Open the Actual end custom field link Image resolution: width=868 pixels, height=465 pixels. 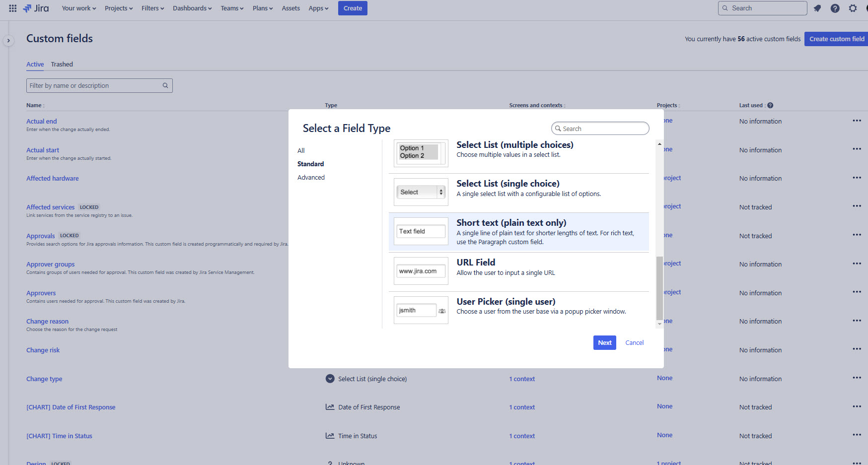[x=41, y=121]
